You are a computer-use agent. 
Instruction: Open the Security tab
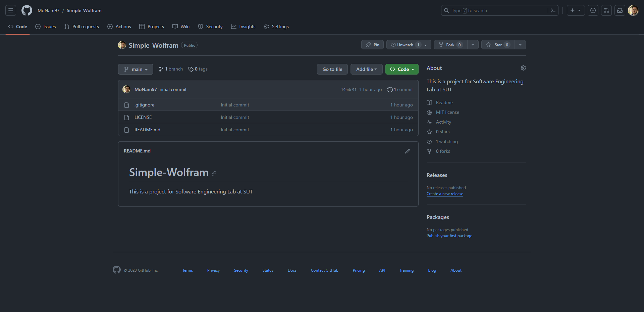click(x=210, y=27)
